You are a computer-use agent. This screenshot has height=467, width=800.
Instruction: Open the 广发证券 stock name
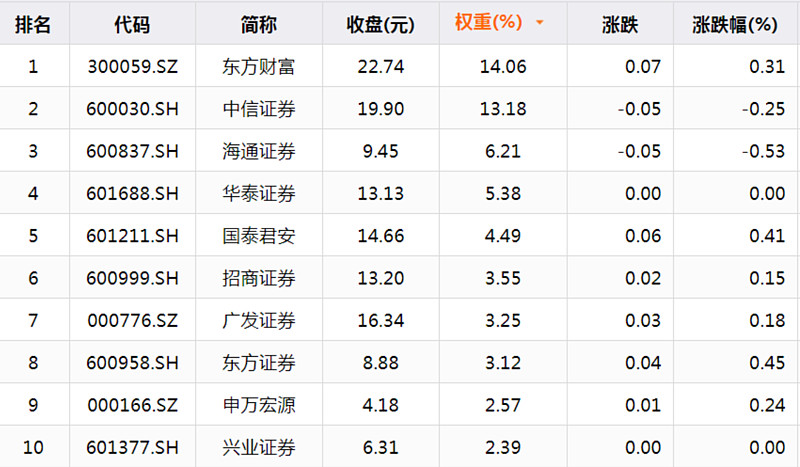(259, 321)
